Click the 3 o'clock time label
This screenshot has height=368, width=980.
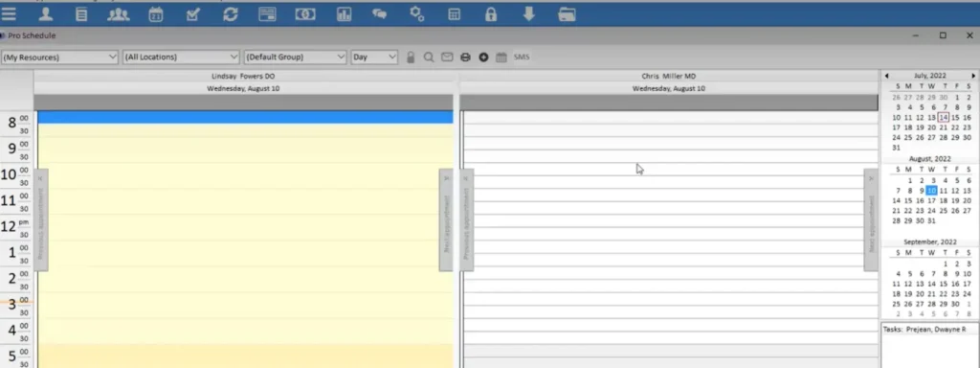coord(11,304)
